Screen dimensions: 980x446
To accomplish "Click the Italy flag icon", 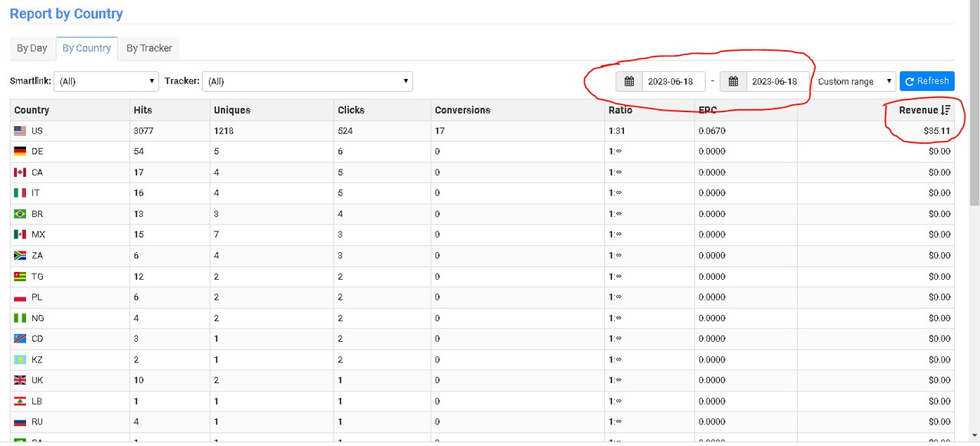I will click(20, 193).
